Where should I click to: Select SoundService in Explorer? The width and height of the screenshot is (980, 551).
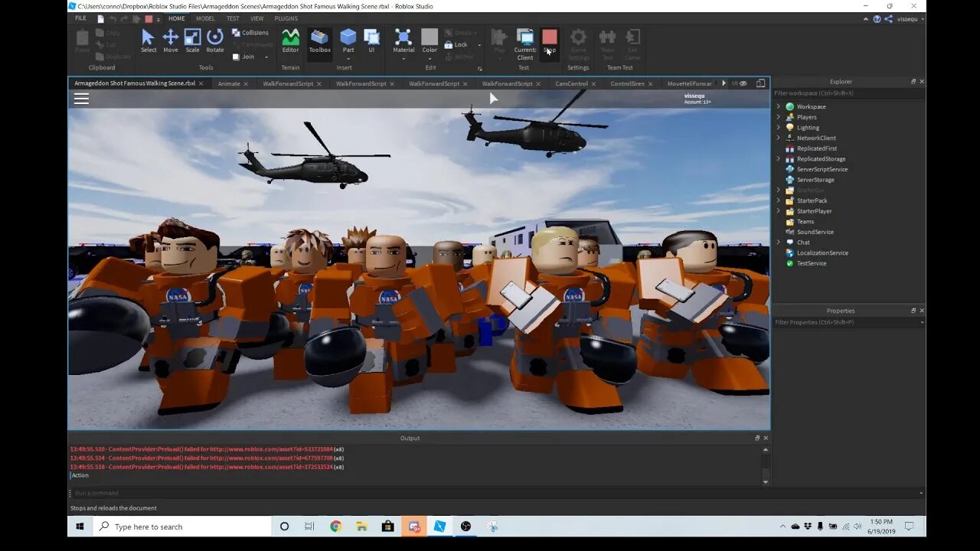[x=815, y=232]
